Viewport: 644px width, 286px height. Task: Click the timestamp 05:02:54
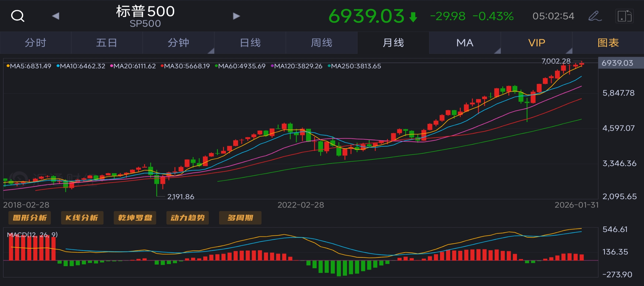553,16
